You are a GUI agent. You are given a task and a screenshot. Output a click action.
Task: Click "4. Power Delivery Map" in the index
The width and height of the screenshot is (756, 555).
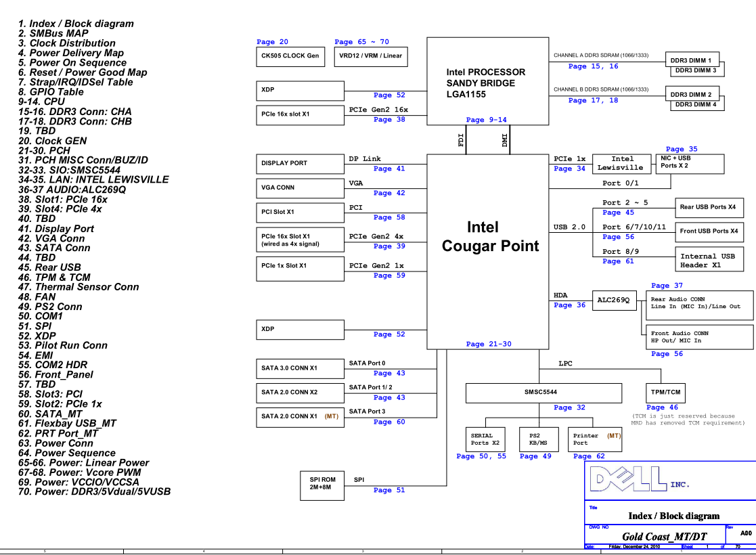click(x=71, y=53)
